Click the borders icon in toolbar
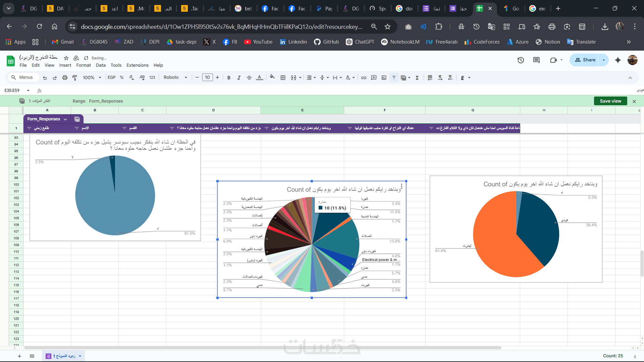The width and height of the screenshot is (644, 362). tap(283, 78)
